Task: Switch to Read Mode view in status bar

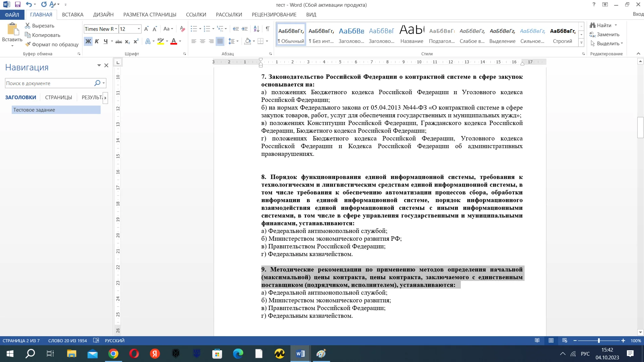Action: coord(537,341)
